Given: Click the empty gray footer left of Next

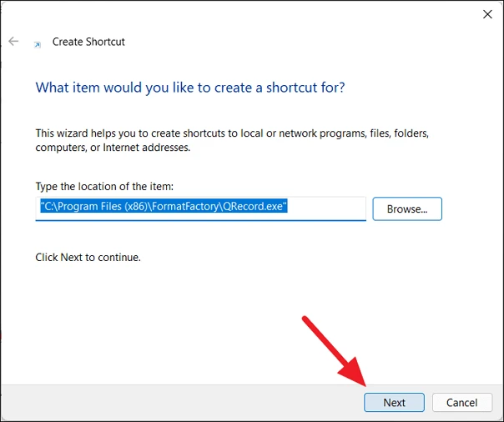Looking at the screenshot, I should tap(167, 402).
